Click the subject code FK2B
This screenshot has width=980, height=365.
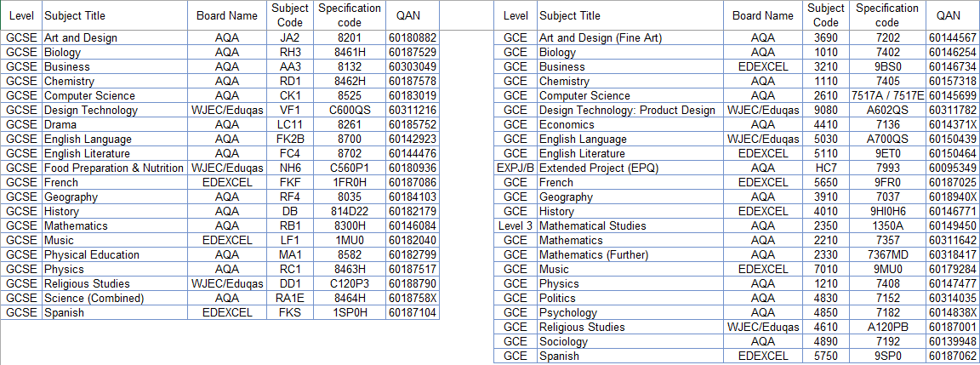pyautogui.click(x=291, y=140)
